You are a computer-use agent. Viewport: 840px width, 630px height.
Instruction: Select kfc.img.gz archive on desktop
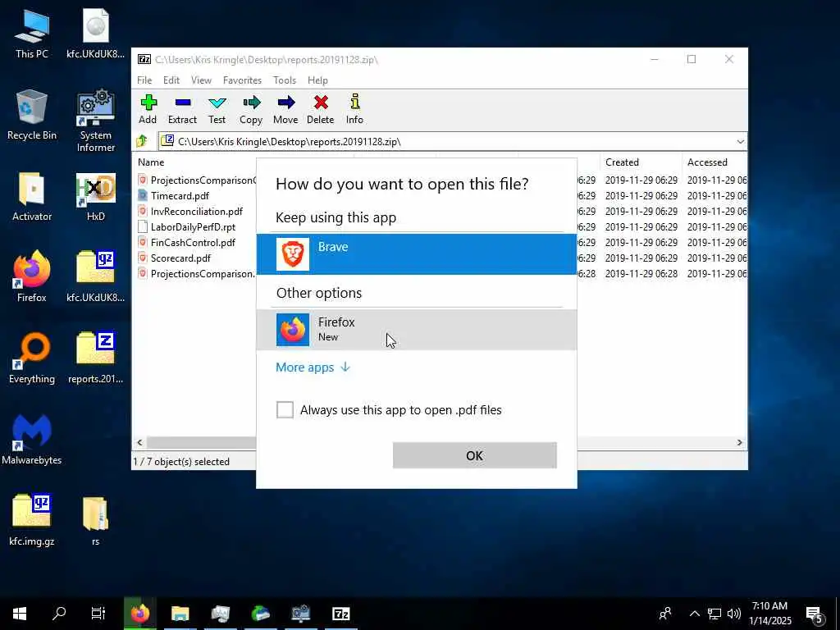point(32,520)
